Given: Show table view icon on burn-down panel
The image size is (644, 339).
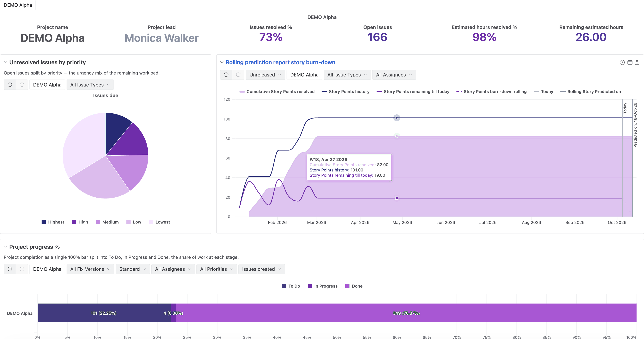Looking at the screenshot, I should tap(630, 62).
